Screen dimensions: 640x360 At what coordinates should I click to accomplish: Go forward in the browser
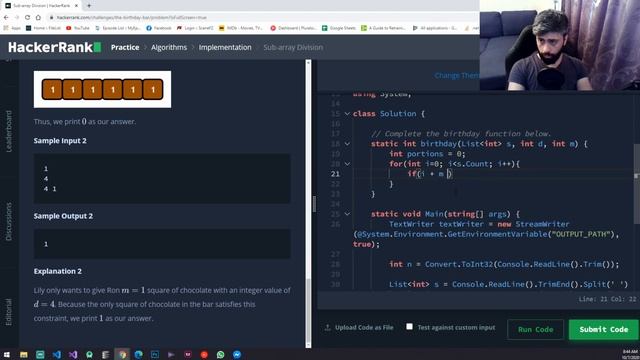pyautogui.click(x=17, y=18)
